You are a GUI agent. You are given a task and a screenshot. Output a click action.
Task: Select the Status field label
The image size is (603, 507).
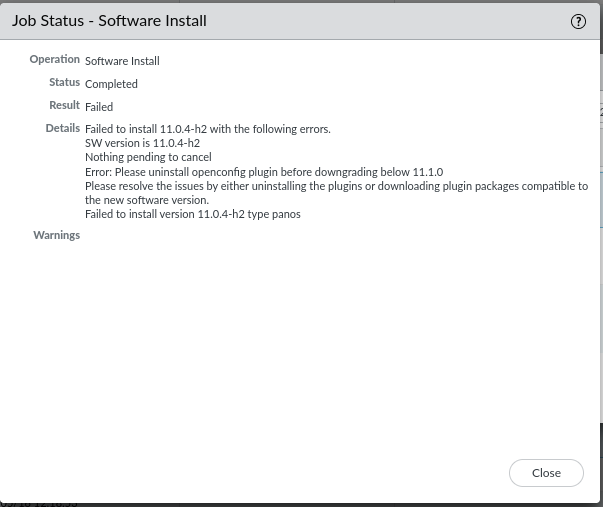click(x=64, y=82)
